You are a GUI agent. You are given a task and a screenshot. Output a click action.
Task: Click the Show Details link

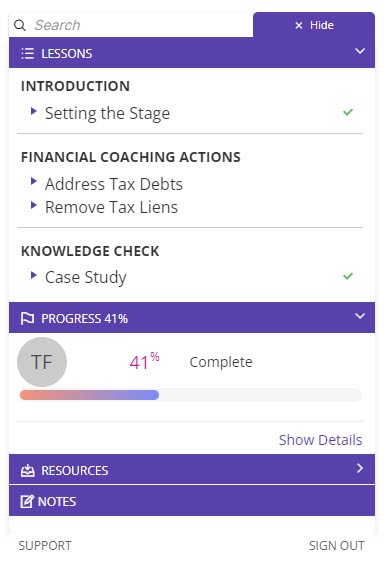320,440
